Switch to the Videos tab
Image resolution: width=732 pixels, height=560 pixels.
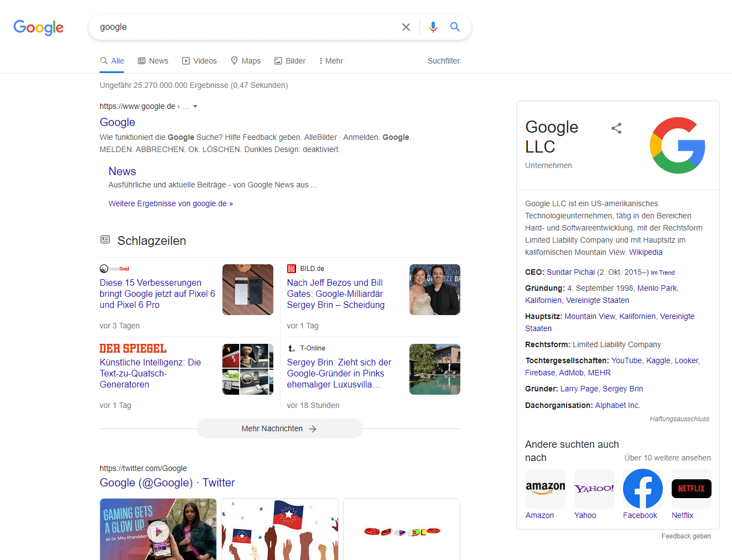click(199, 61)
